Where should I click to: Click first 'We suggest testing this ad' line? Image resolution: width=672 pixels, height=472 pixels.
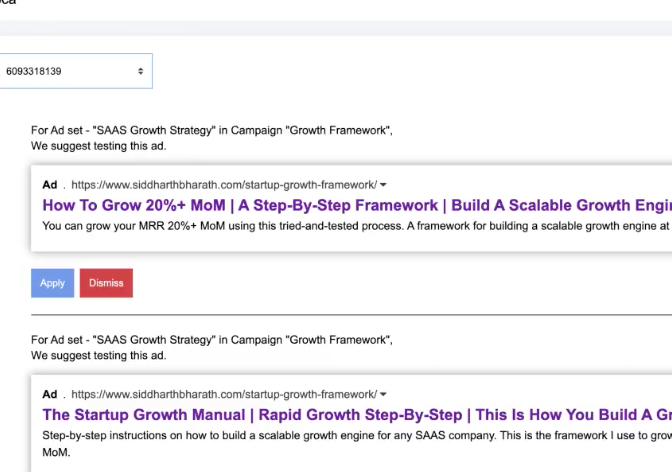pyautogui.click(x=98, y=146)
